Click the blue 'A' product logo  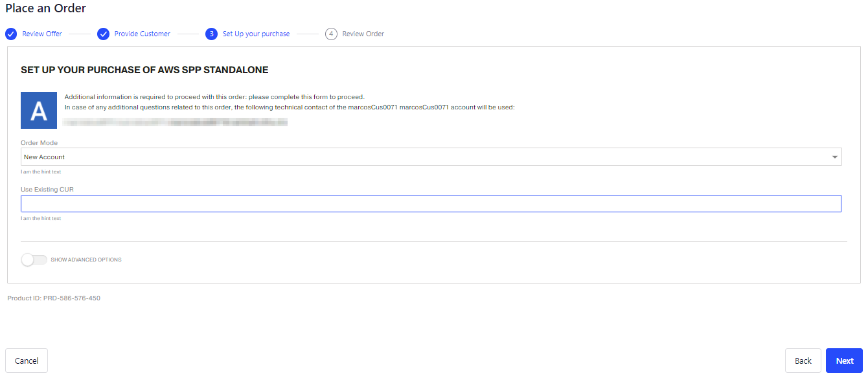[x=40, y=110]
